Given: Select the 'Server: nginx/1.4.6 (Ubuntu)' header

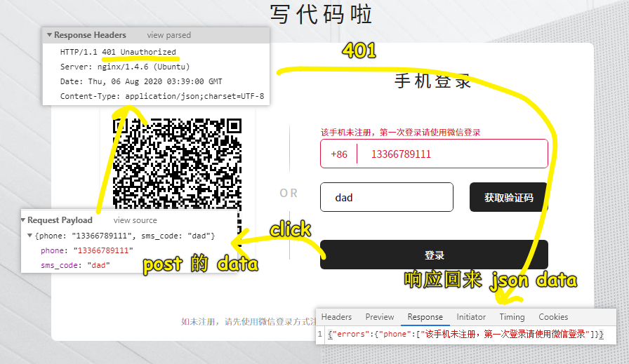Looking at the screenshot, I should tap(125, 67).
